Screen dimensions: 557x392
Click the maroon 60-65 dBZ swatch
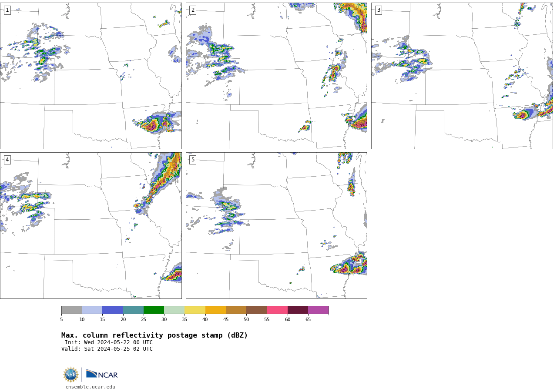[x=298, y=310]
